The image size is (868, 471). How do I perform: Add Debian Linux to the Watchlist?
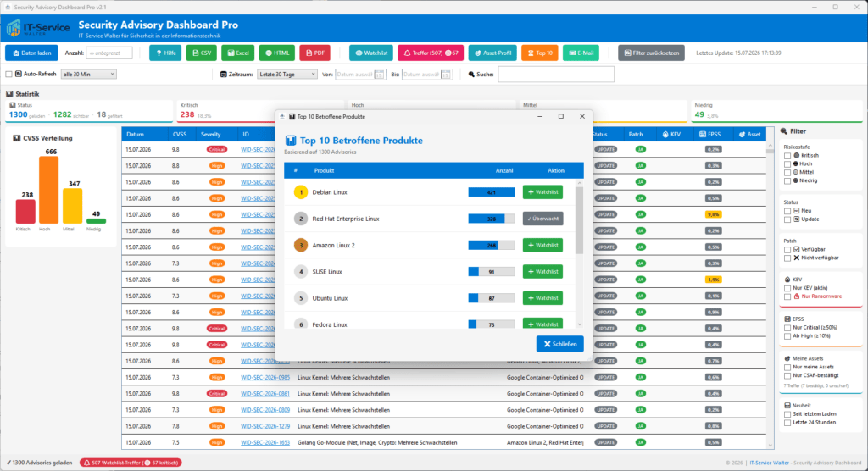click(542, 192)
